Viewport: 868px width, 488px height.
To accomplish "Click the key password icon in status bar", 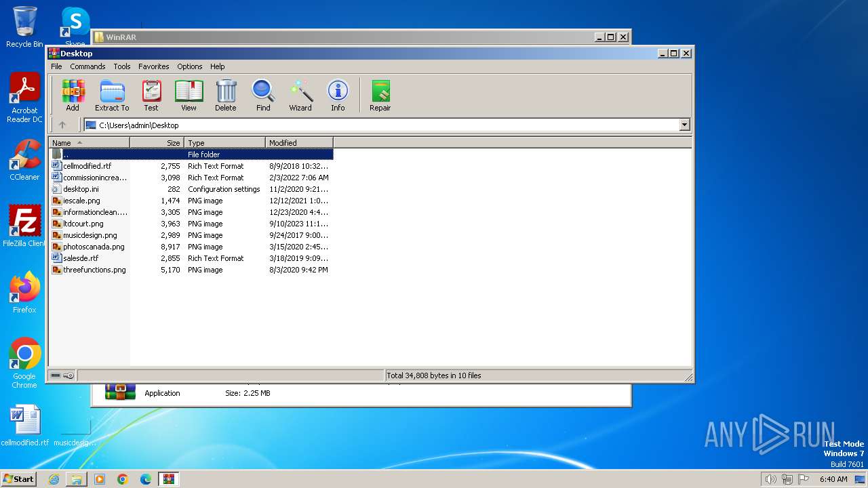I will tap(68, 375).
